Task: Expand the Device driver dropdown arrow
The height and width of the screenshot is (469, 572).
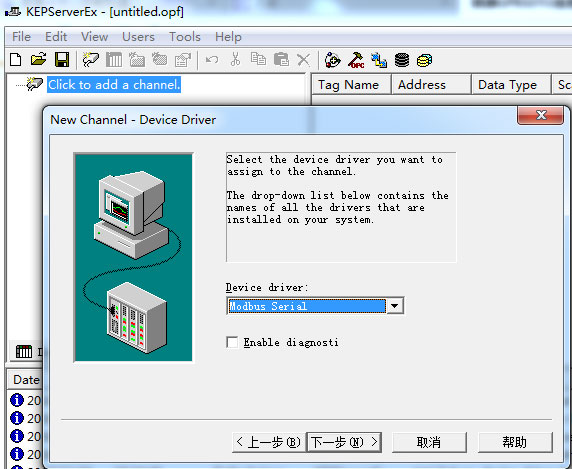Action: click(395, 306)
